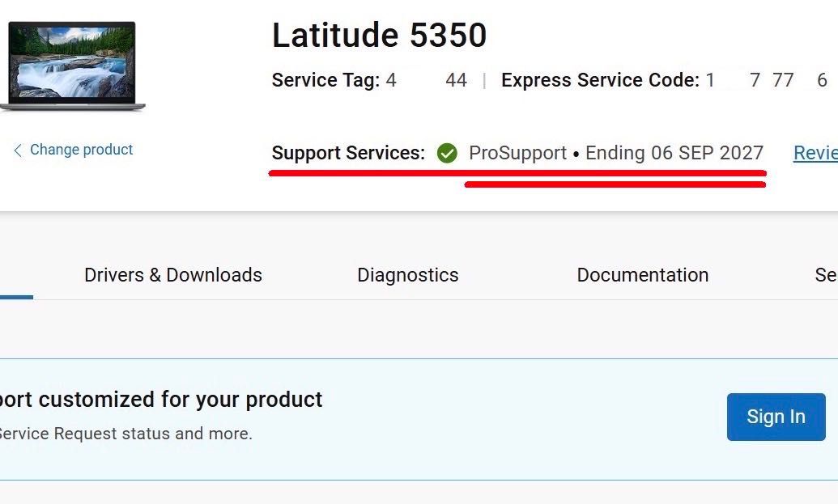
Task: Open the Change product link
Action: [81, 150]
